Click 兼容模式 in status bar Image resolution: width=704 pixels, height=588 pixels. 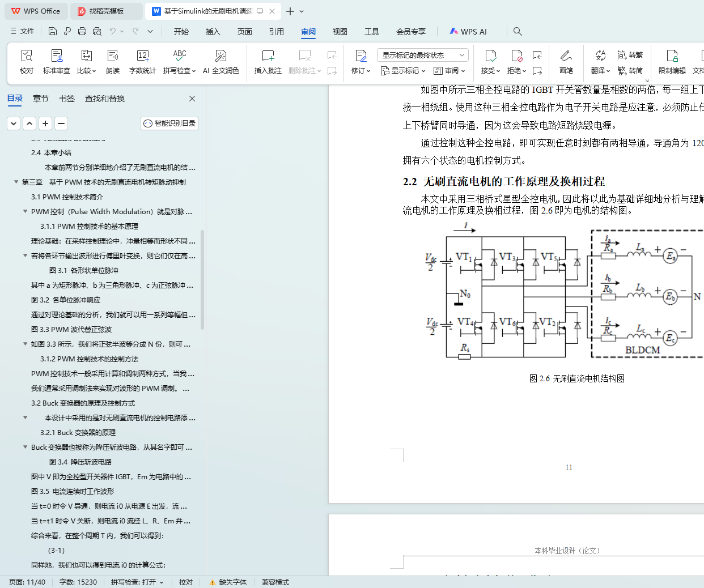(x=275, y=582)
